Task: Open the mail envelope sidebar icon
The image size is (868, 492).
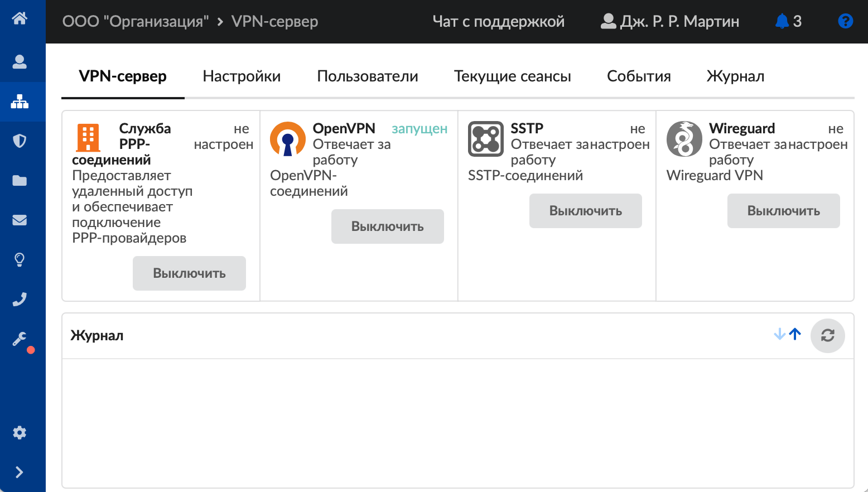Action: [20, 220]
